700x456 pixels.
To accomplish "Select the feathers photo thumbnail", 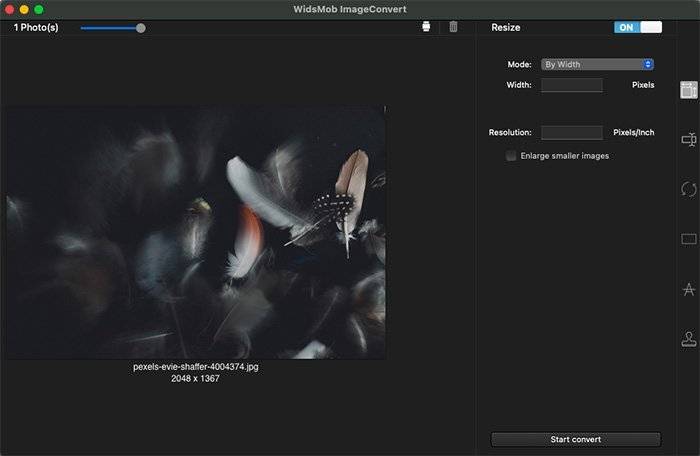I will coord(195,232).
